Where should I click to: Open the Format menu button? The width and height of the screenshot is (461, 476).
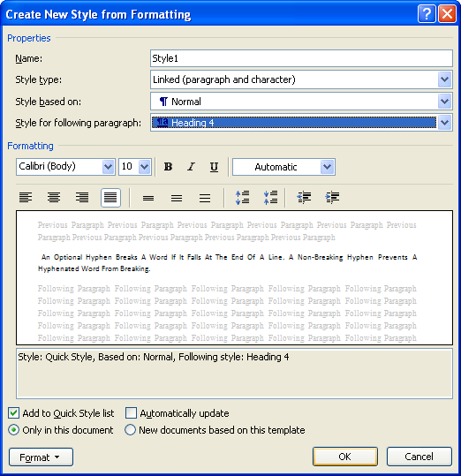coord(41,457)
